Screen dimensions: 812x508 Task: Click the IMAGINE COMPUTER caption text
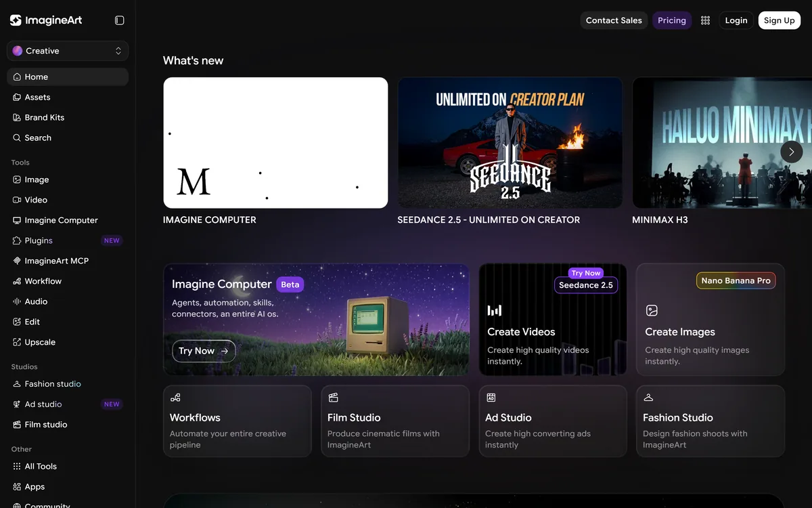click(x=210, y=220)
